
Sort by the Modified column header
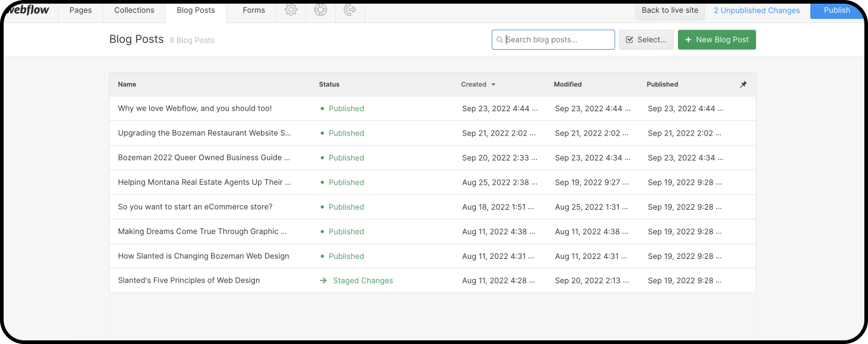[x=568, y=84]
